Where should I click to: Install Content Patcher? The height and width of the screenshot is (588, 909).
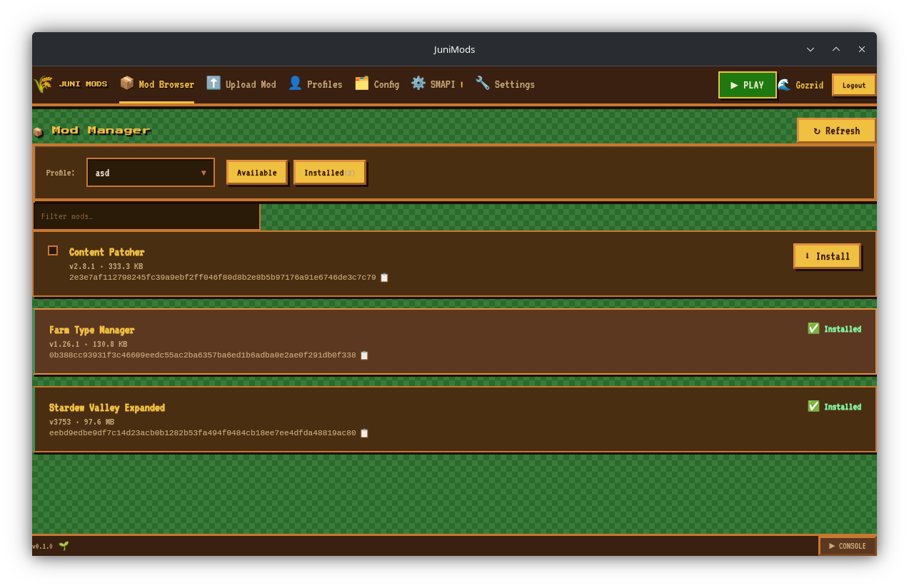pos(827,256)
